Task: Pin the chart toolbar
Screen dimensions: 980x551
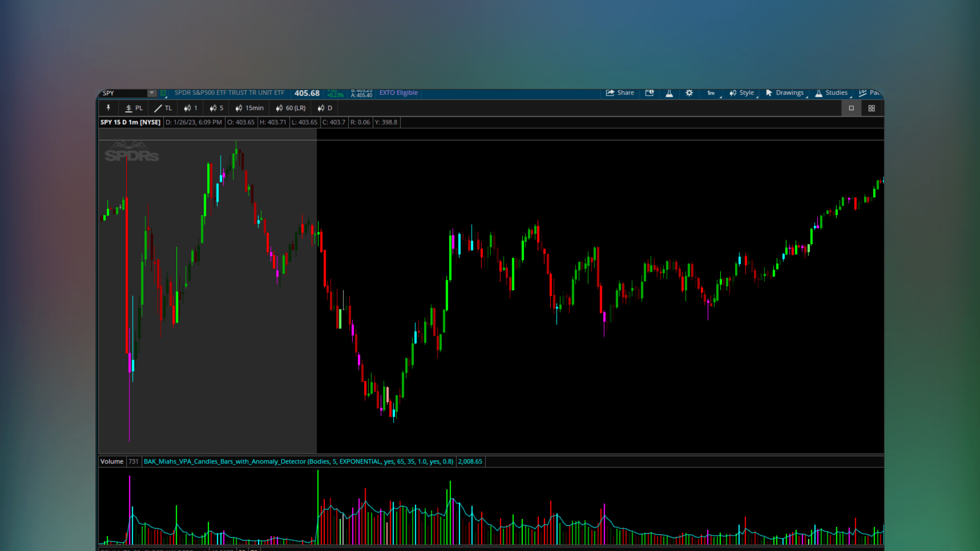Action: point(108,108)
